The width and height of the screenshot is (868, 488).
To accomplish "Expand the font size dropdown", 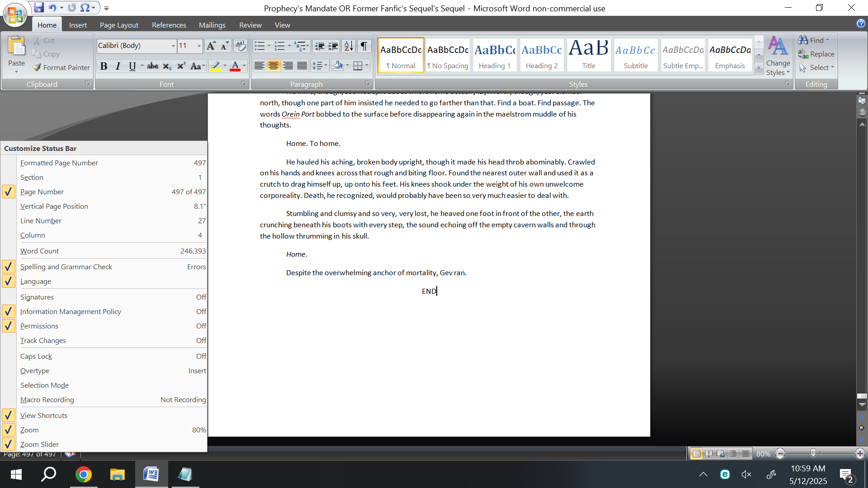I will [199, 46].
